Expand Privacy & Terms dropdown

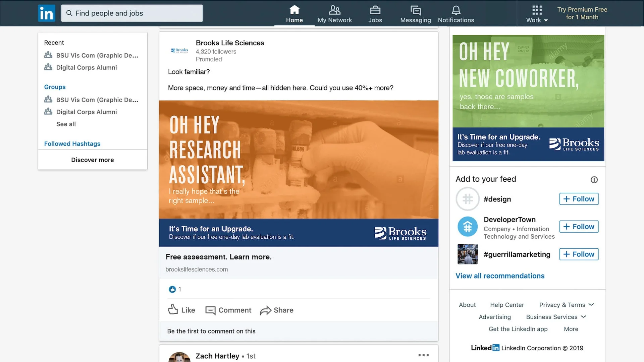point(591,305)
